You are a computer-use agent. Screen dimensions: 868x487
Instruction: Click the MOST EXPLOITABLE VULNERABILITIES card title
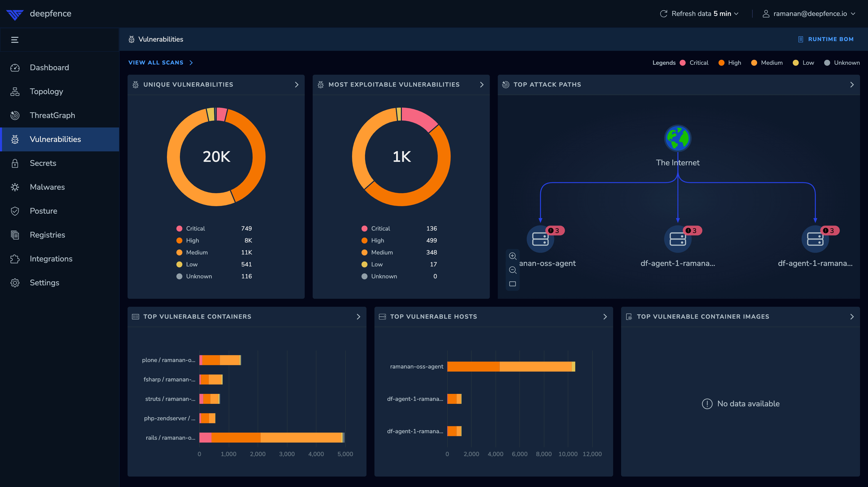pos(394,85)
